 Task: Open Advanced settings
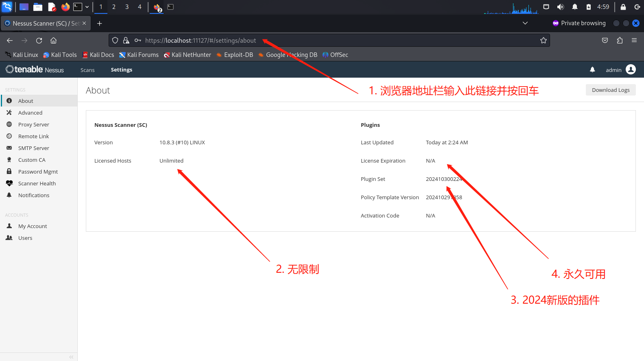39,113
